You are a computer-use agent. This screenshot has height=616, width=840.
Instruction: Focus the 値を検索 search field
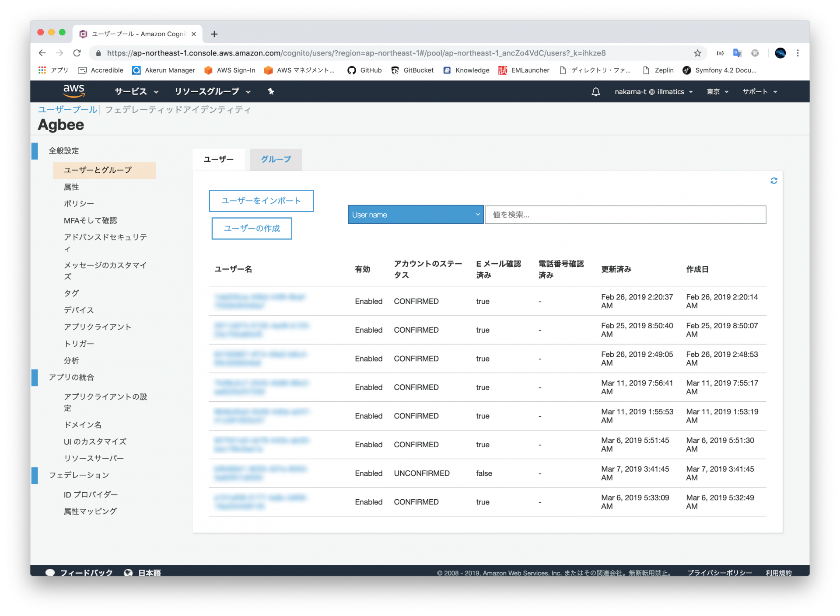coord(626,215)
